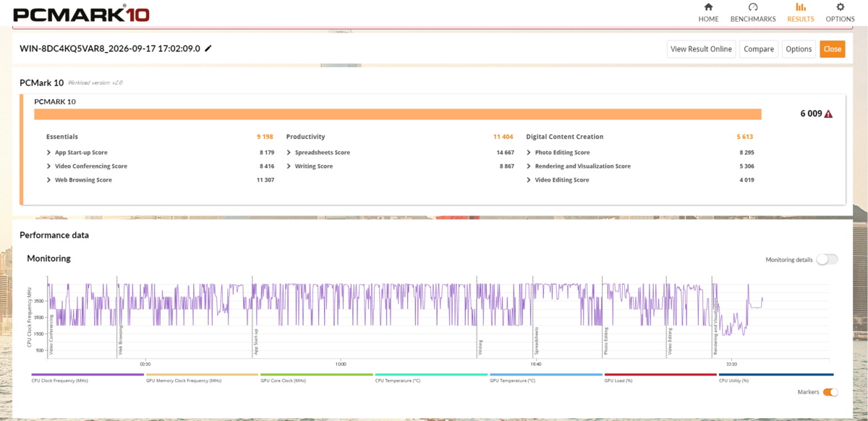
Task: Turn off the Markers toggle
Action: click(830, 392)
